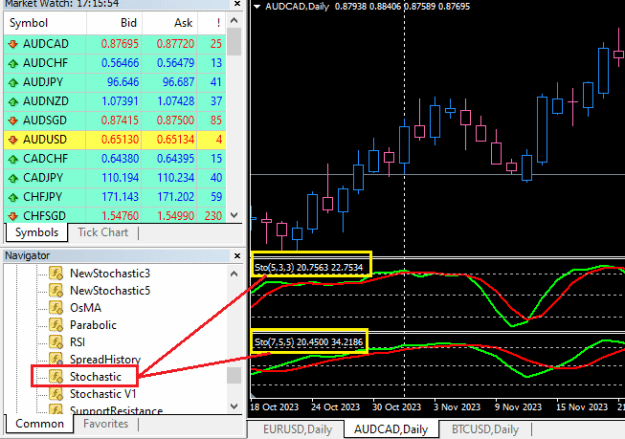Click the AUDNZD up-arrow direction icon
Image resolution: width=625 pixels, height=439 pixels.
click(13, 101)
